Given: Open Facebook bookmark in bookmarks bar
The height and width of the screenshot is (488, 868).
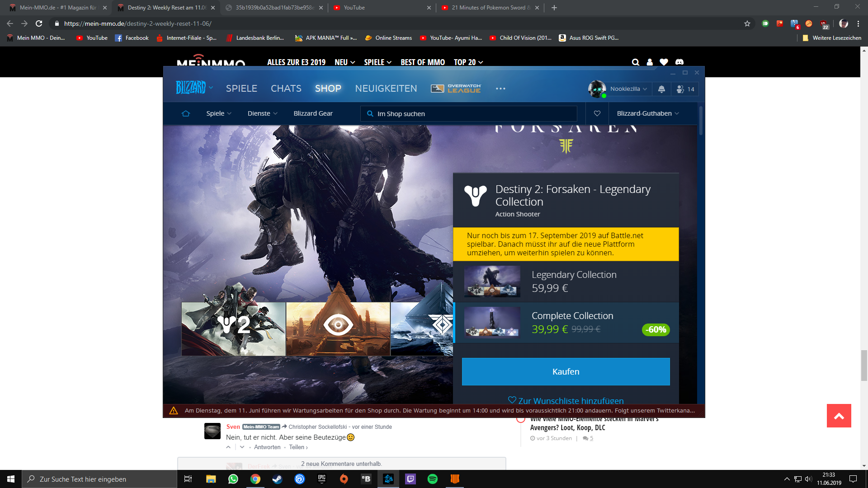Looking at the screenshot, I should click(132, 38).
